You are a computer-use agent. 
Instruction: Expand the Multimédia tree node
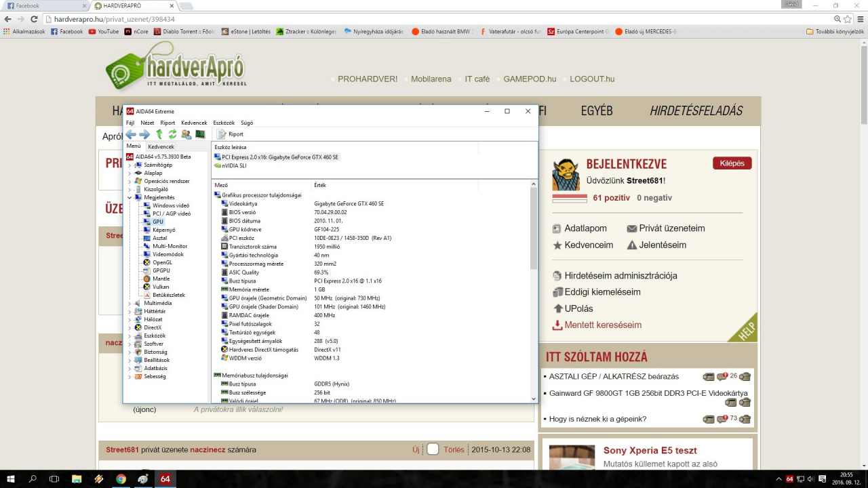click(130, 303)
